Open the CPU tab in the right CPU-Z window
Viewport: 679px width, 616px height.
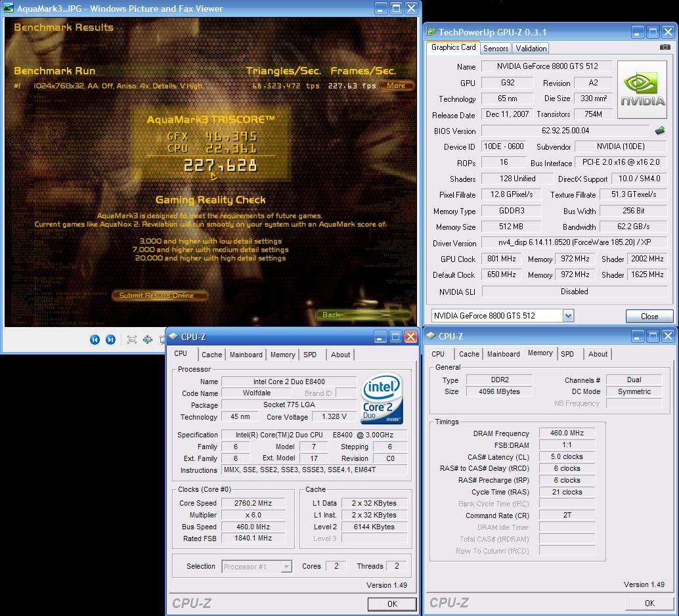click(438, 354)
